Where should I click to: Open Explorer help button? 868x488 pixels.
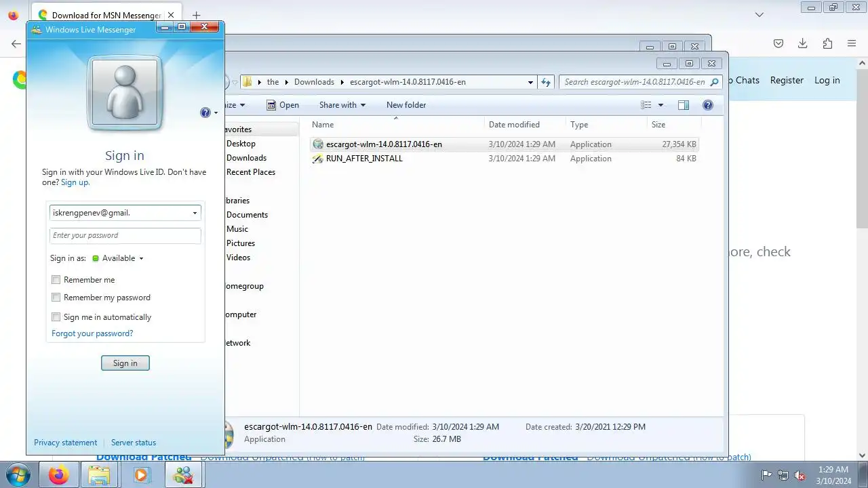708,105
